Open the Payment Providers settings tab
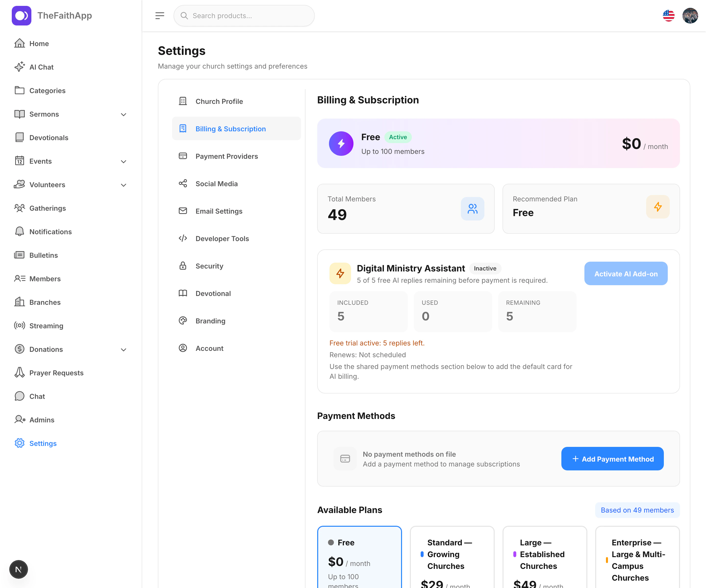Viewport: 706px width, 588px height. 236,156
